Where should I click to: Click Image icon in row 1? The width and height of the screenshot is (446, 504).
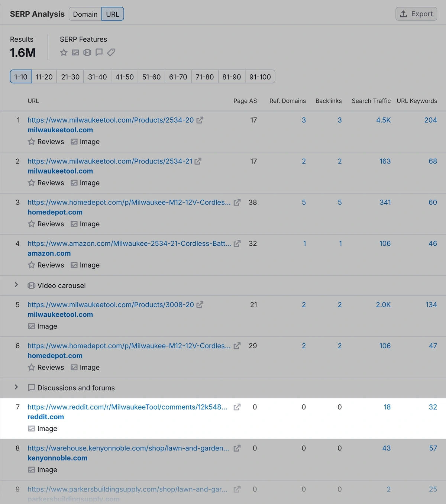tap(74, 142)
